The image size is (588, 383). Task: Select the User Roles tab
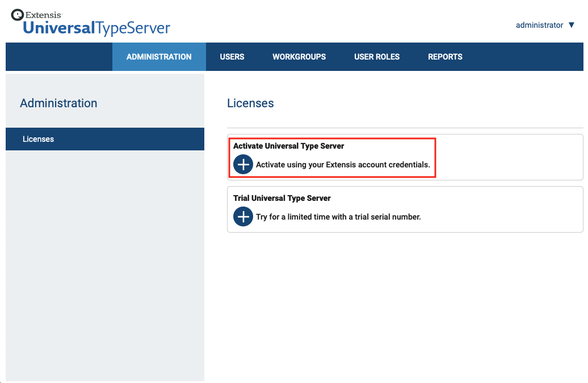click(377, 57)
